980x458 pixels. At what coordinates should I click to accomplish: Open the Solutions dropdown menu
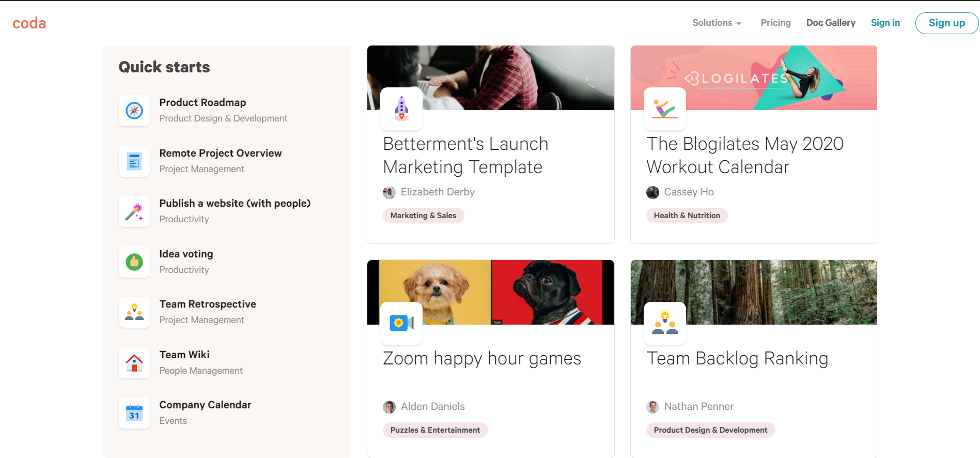pyautogui.click(x=717, y=23)
